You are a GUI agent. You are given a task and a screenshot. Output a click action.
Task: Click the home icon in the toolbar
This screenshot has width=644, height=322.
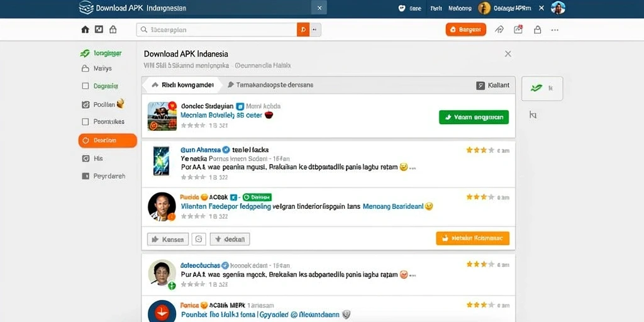pos(85,30)
